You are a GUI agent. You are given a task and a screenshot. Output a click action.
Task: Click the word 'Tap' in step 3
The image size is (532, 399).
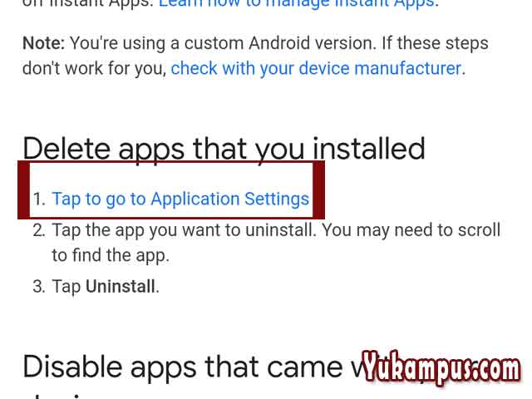click(66, 287)
